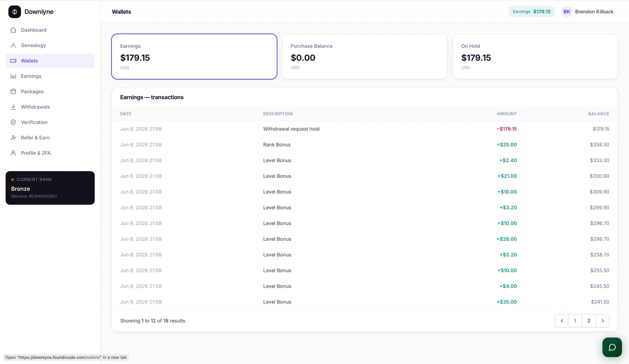Open Dashboard from the sidebar
Image resolution: width=629 pixels, height=364 pixels.
coord(50,30)
